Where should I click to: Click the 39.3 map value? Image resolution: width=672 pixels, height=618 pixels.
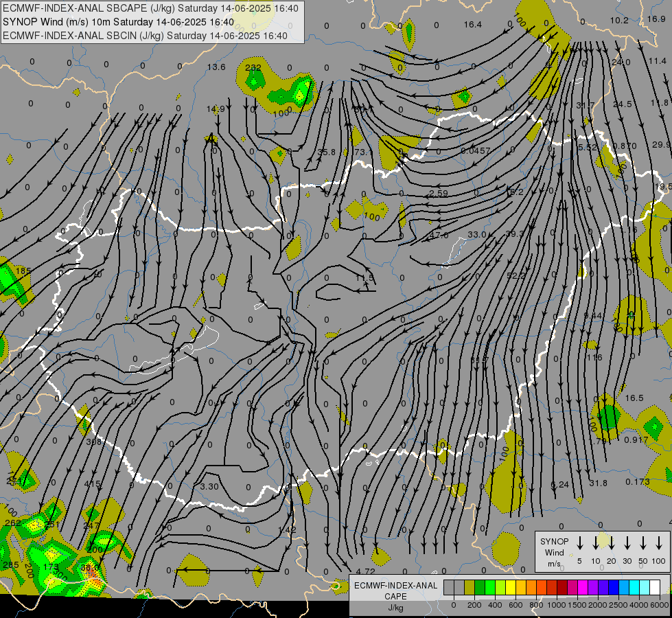[x=515, y=233]
